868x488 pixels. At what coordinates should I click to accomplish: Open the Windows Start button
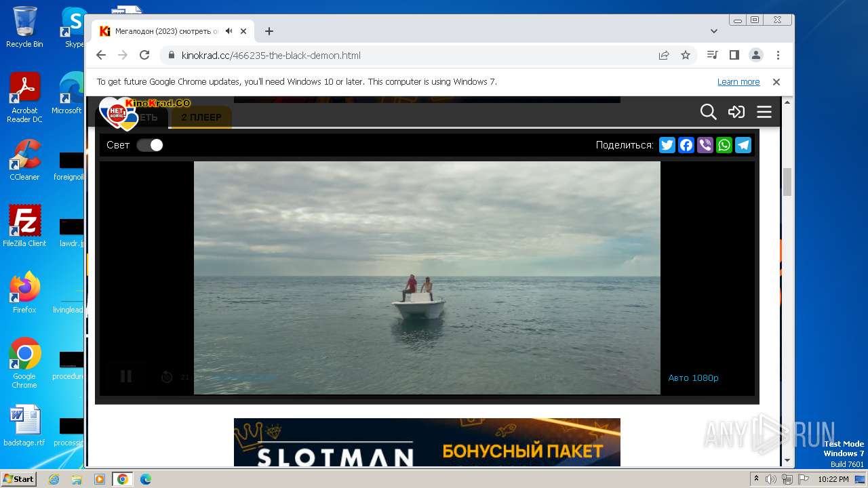[x=18, y=479]
